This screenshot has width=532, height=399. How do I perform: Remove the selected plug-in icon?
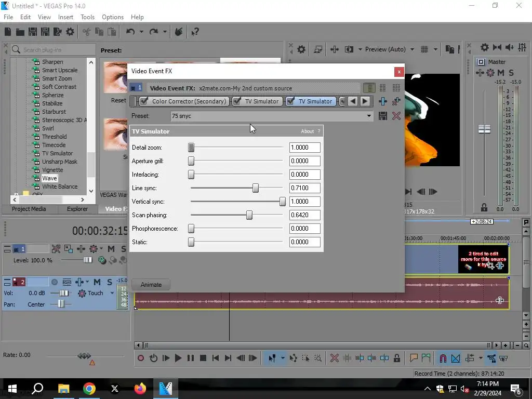tap(396, 101)
